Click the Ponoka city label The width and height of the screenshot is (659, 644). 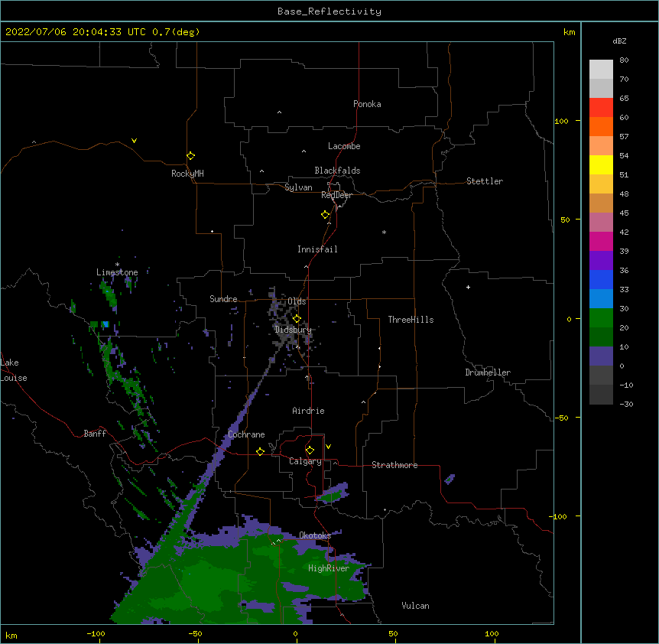coord(367,104)
